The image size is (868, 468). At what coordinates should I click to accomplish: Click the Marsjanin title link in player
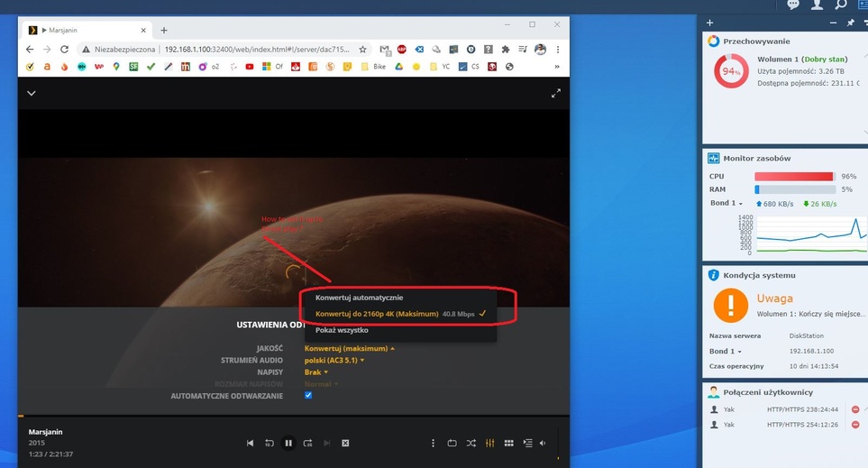pos(45,432)
